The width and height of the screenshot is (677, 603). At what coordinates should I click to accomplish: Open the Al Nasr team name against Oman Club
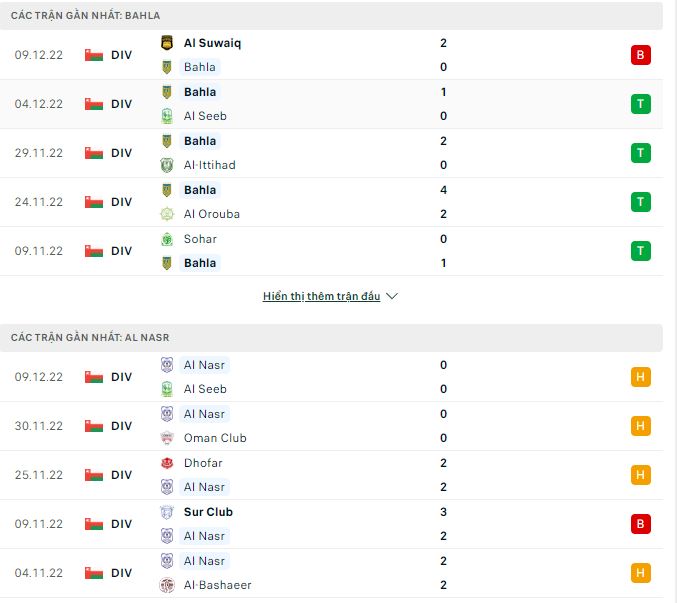click(205, 414)
